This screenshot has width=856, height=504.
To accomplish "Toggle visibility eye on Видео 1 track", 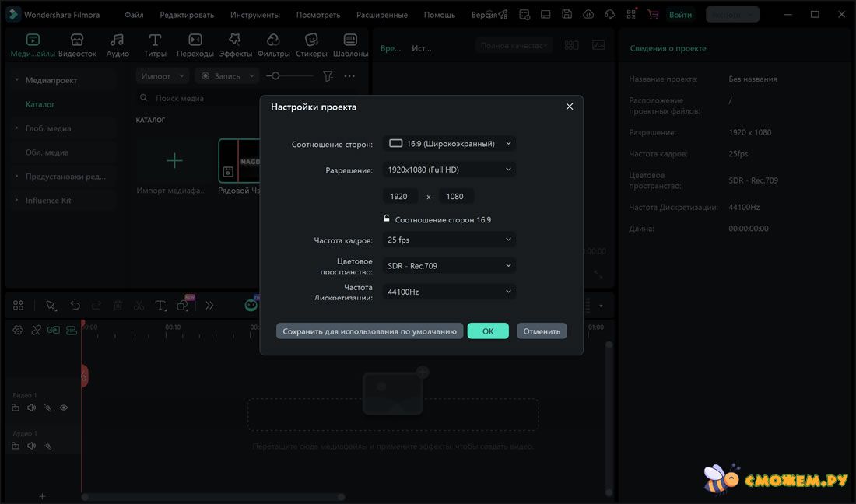I will coord(64,408).
